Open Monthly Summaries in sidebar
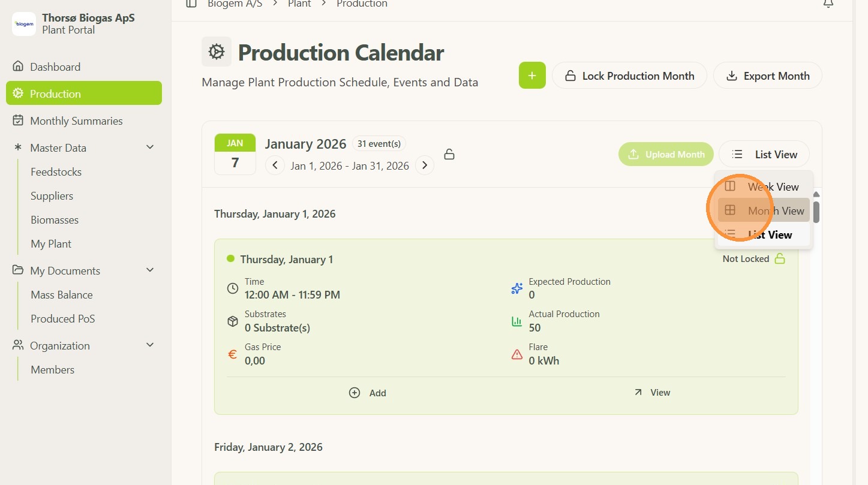 tap(76, 121)
